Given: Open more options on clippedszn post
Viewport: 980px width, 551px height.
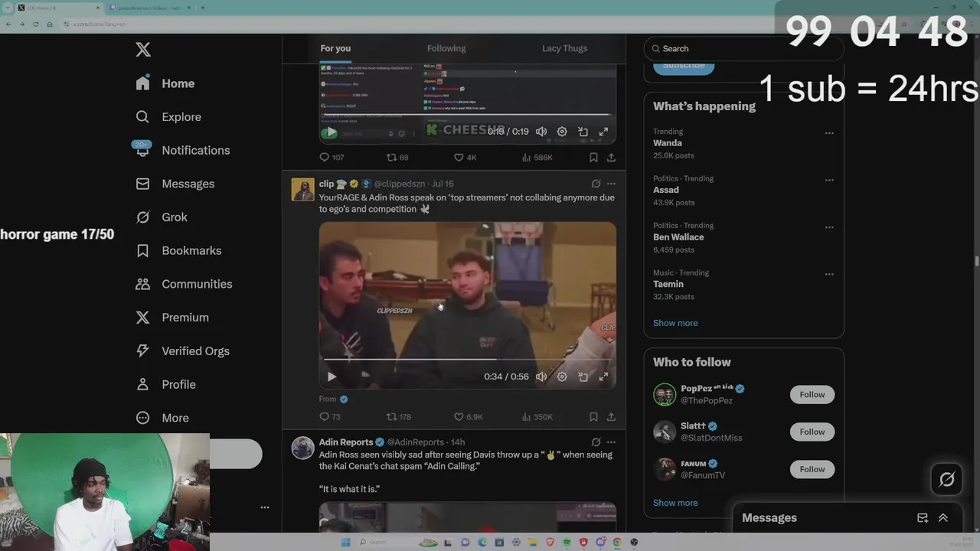Looking at the screenshot, I should [x=611, y=184].
